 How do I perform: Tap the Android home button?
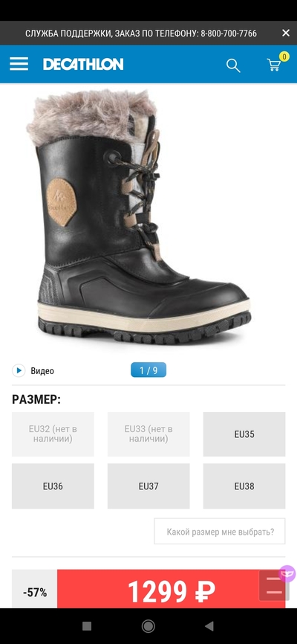[x=148, y=626]
